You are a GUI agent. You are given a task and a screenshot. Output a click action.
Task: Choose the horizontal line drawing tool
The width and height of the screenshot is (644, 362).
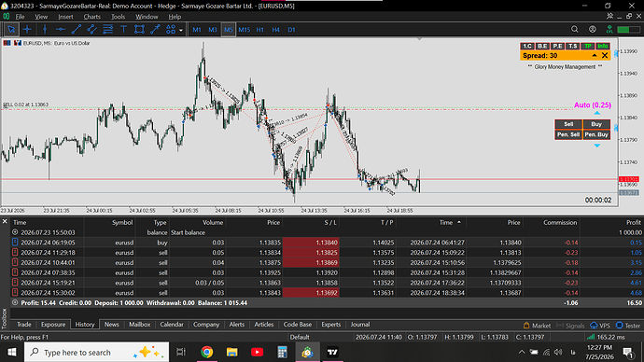coord(61,30)
